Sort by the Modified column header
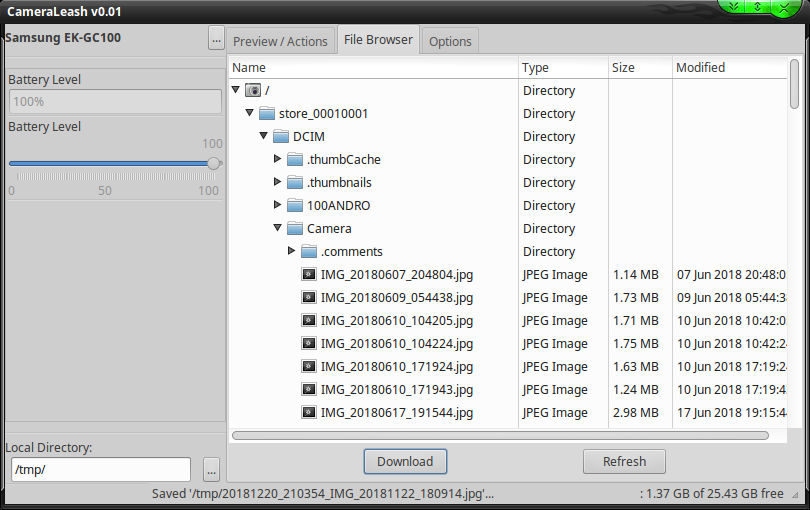This screenshot has width=810, height=510. (x=729, y=68)
